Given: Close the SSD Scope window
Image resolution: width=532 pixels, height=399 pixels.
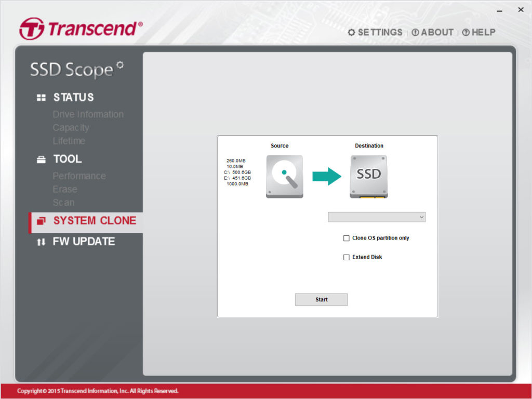Looking at the screenshot, I should pos(521,10).
